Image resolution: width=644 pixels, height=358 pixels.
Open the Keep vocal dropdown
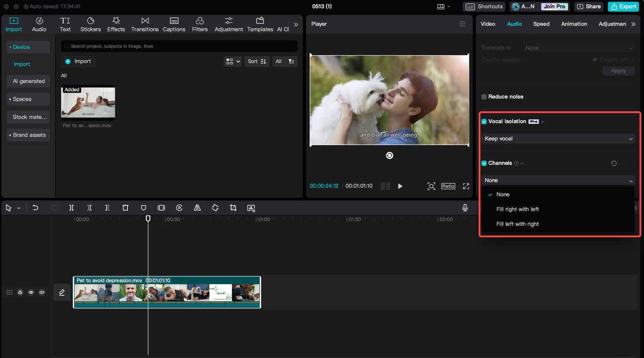click(x=558, y=138)
